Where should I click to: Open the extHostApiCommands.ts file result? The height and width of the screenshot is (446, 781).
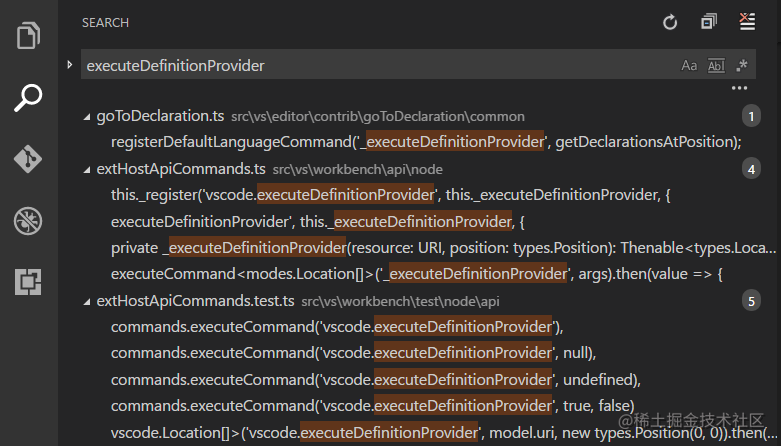pos(180,169)
